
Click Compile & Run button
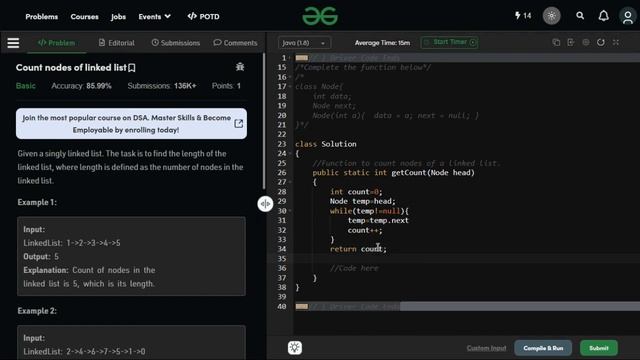click(543, 348)
